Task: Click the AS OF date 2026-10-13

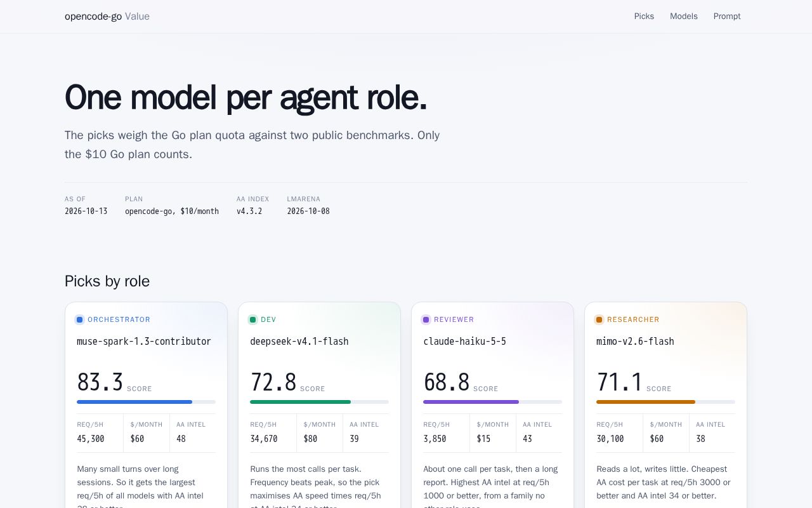Action: coord(86,211)
